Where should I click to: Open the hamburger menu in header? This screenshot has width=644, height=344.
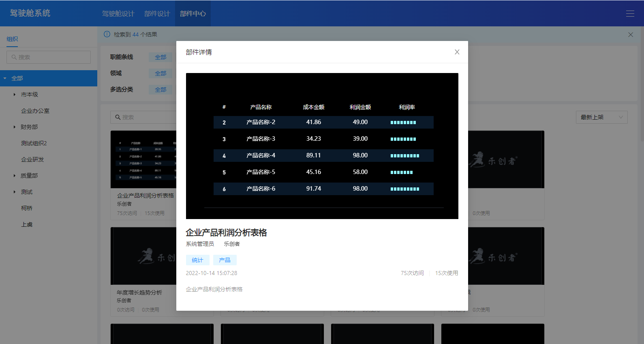(x=630, y=13)
